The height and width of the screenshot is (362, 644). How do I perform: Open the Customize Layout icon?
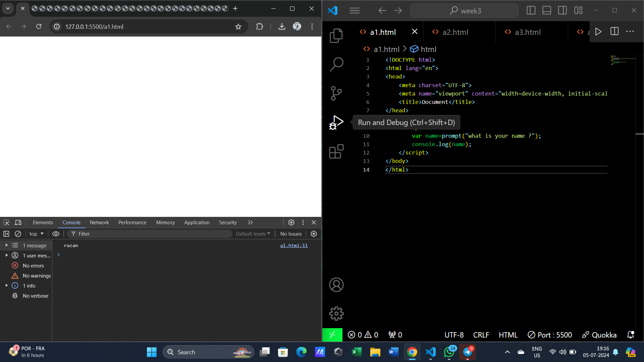[x=578, y=10]
